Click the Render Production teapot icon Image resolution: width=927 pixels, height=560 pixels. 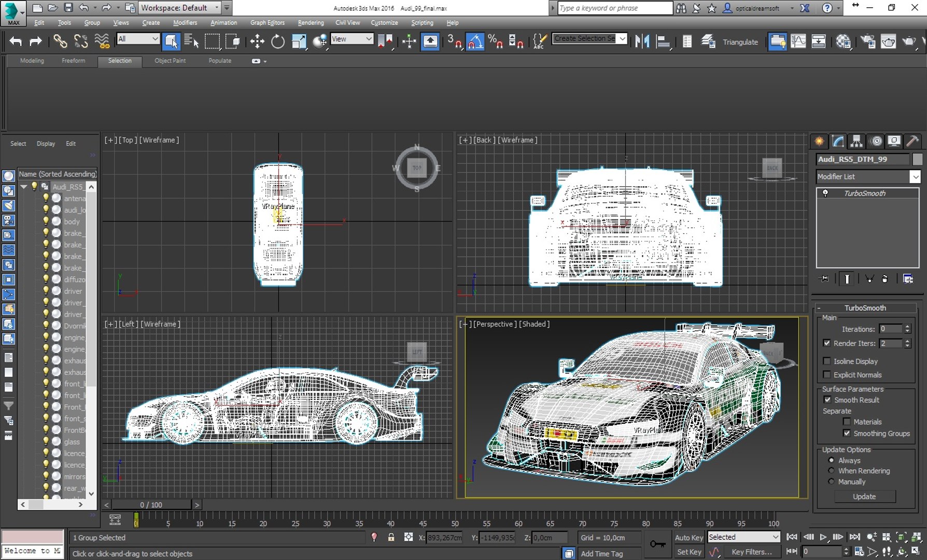click(x=909, y=41)
